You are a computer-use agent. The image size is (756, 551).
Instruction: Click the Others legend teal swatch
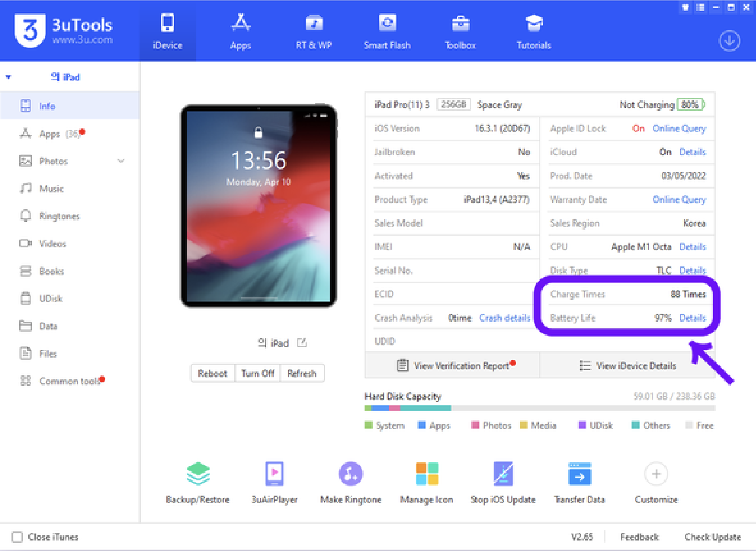point(636,425)
